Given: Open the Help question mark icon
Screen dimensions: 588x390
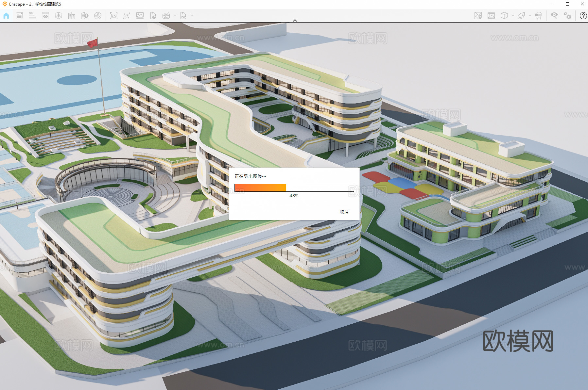Looking at the screenshot, I should 583,16.
